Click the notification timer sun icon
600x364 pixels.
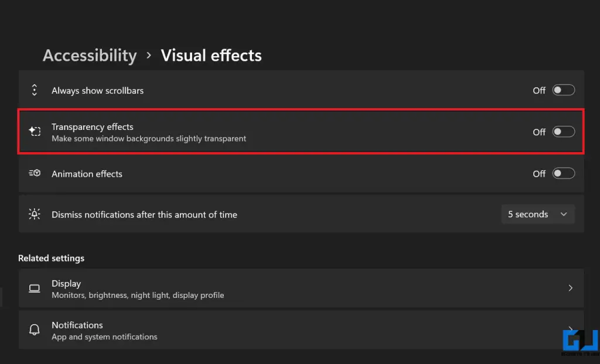tap(34, 214)
